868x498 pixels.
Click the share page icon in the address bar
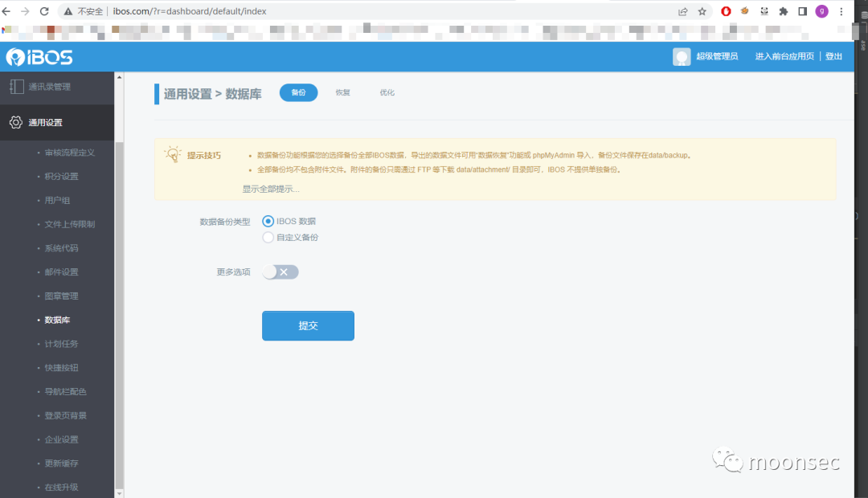[x=683, y=11]
